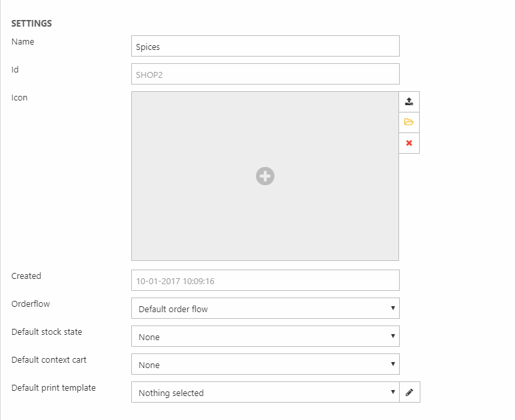Click the Default print template label
This screenshot has height=420, width=515.
[x=53, y=388]
